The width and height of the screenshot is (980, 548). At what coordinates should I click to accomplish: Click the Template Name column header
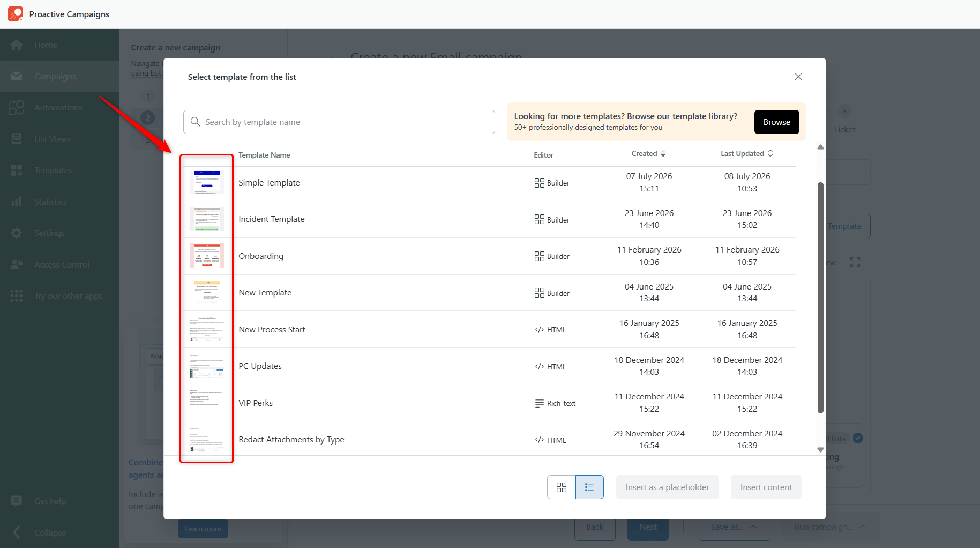coord(264,155)
